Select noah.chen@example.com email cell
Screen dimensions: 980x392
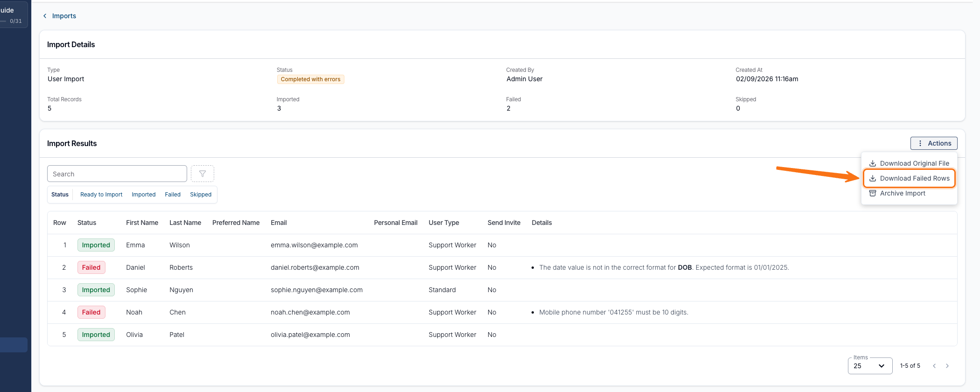click(310, 312)
